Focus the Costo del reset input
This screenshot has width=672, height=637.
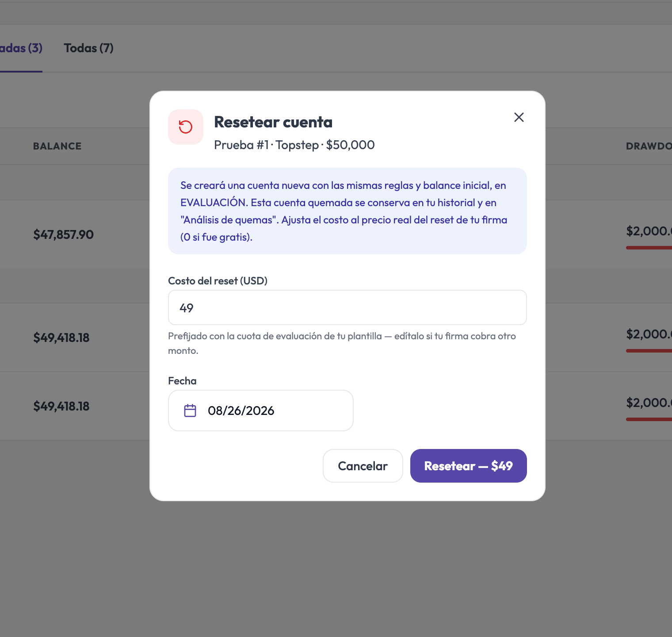(347, 307)
